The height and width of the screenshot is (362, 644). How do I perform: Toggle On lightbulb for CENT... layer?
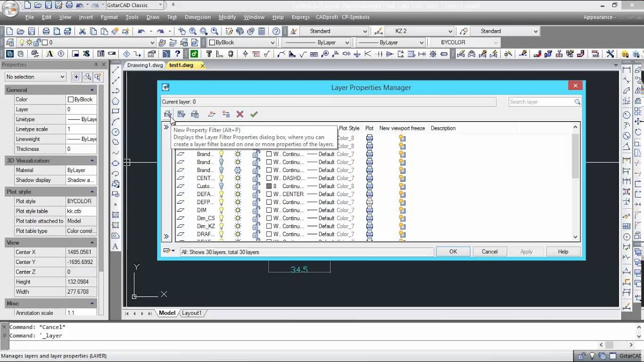pos(221,178)
